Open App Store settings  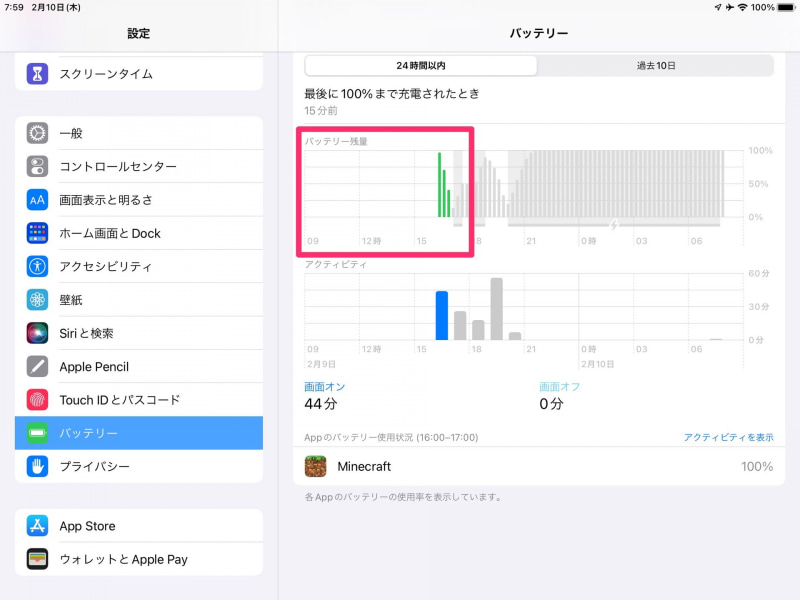click(x=139, y=526)
